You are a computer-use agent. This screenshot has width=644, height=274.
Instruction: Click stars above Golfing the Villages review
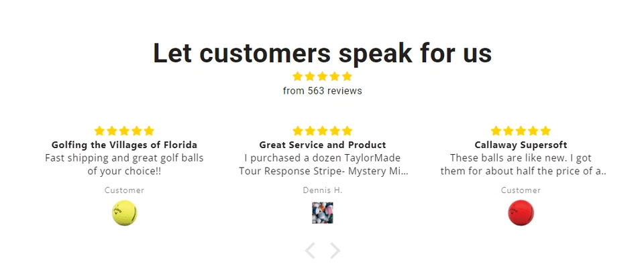(124, 131)
